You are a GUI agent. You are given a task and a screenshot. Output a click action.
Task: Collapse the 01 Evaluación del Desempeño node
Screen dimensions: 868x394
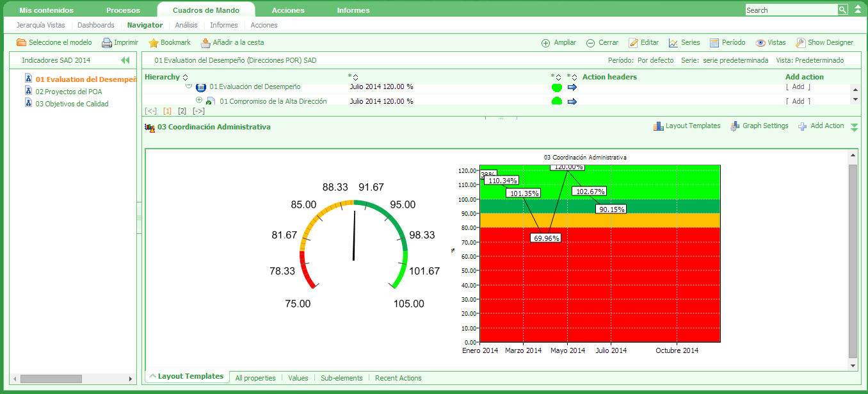click(189, 86)
